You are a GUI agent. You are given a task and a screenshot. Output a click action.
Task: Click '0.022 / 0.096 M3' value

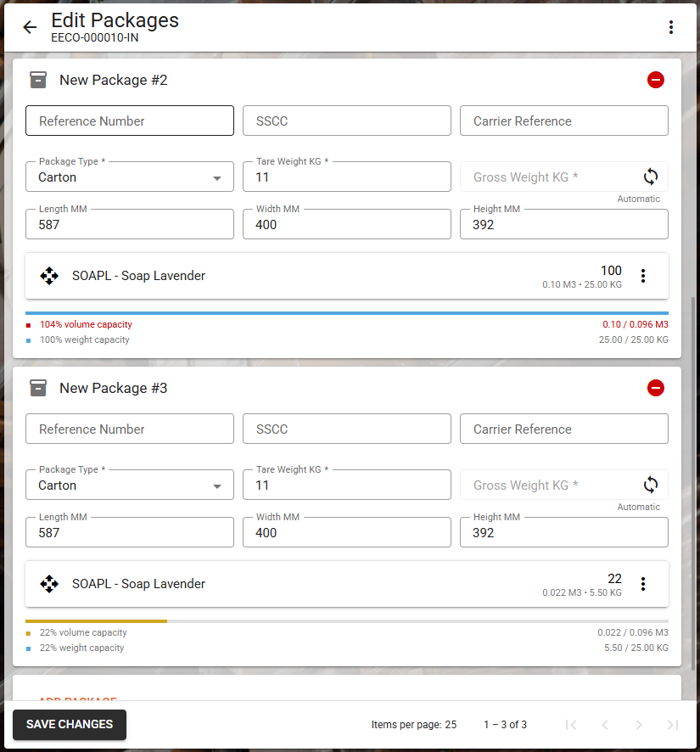click(633, 632)
